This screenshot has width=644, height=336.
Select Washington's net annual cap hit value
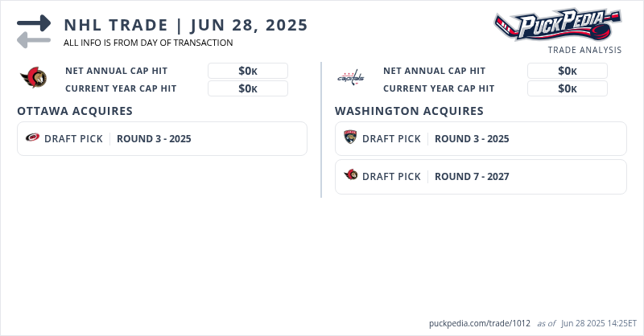(x=567, y=71)
